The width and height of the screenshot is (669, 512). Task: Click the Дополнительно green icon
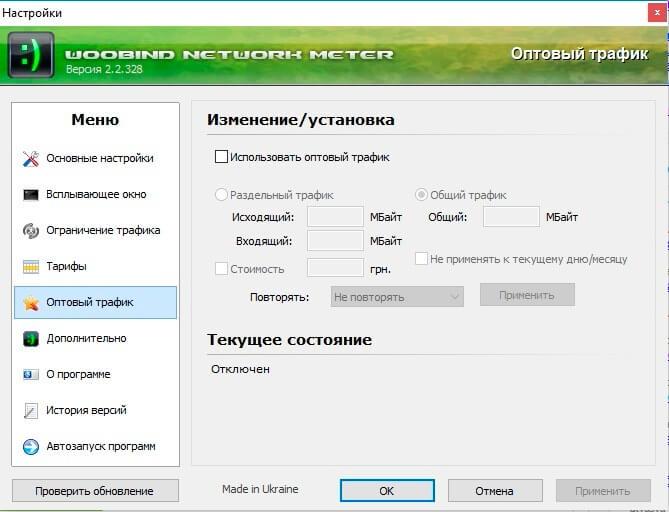point(30,339)
